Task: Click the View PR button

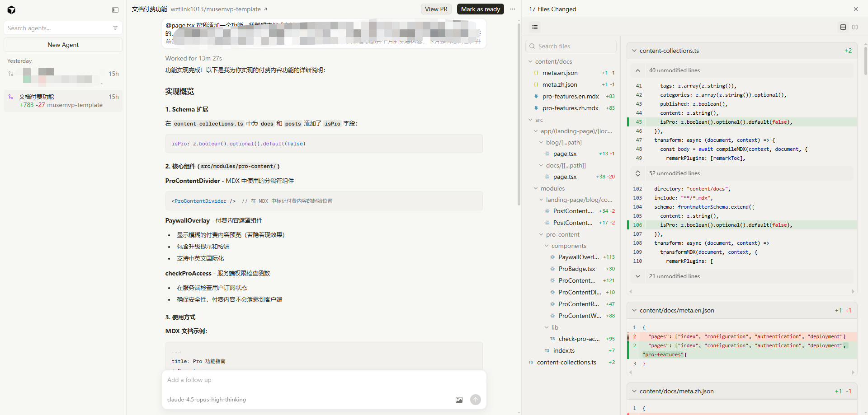Action: pos(436,9)
